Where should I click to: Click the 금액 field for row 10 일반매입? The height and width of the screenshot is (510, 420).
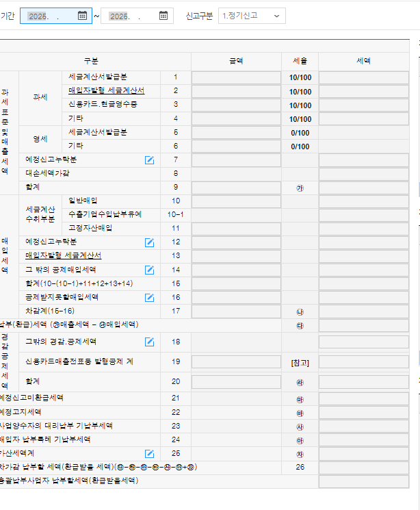coord(236,201)
